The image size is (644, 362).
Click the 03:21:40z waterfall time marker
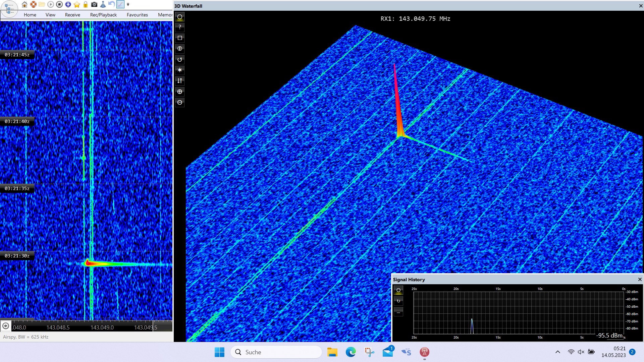click(x=17, y=121)
